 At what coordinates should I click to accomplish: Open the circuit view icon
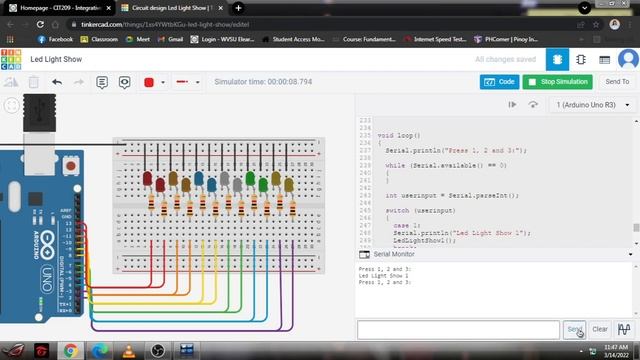click(x=557, y=60)
